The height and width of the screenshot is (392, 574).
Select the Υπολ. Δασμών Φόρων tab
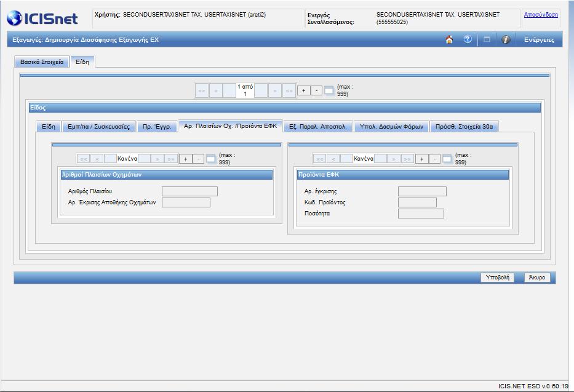click(391, 126)
